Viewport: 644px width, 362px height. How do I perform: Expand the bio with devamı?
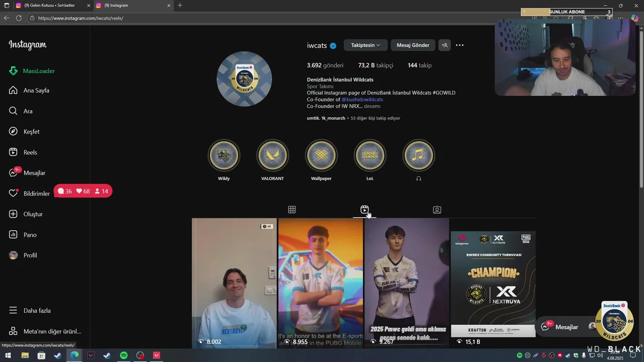point(372,106)
